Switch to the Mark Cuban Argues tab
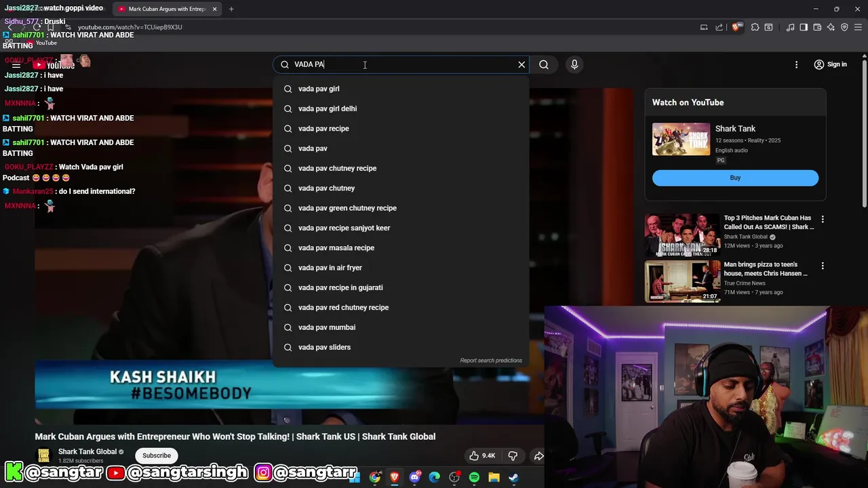The height and width of the screenshot is (488, 868). 167,9
